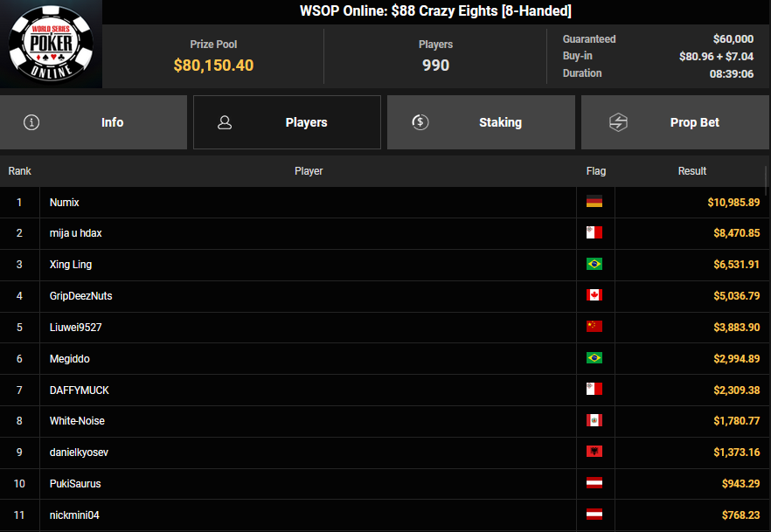The height and width of the screenshot is (532, 771).
Task: Click the Info circle icon
Action: point(32,122)
